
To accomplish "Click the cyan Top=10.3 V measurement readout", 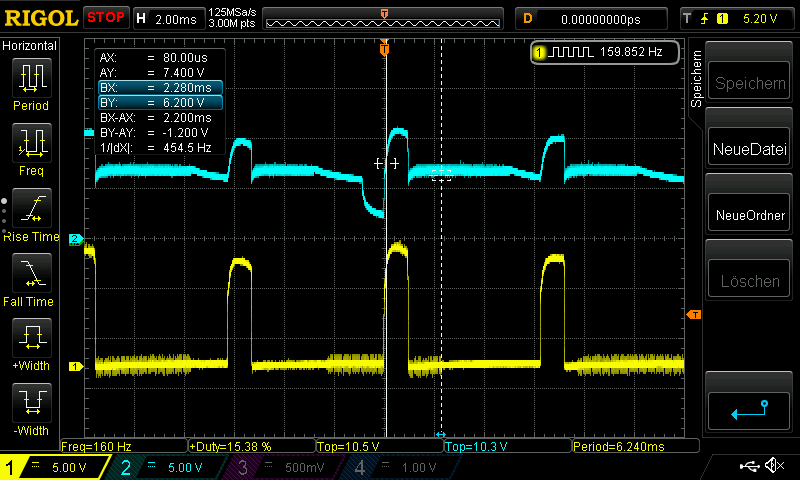I will (x=508, y=446).
